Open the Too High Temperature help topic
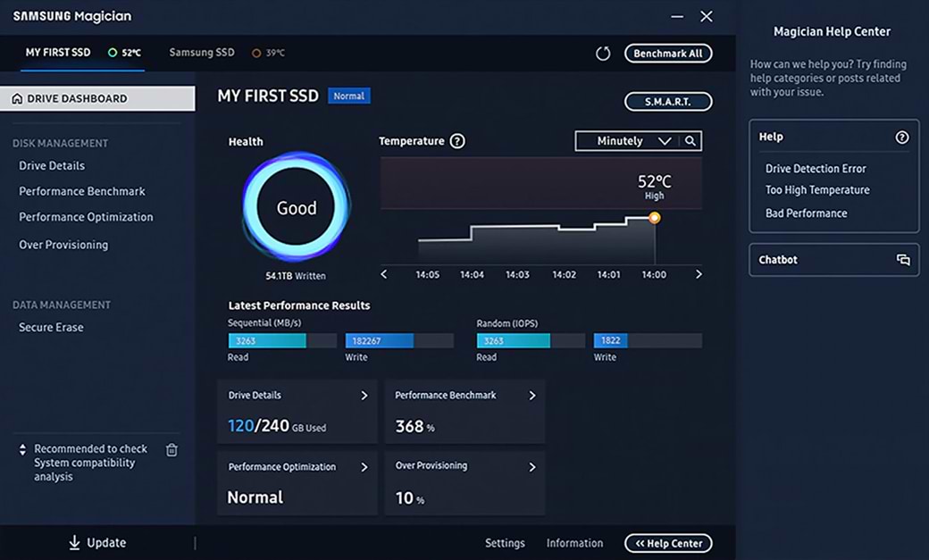 [x=817, y=189]
